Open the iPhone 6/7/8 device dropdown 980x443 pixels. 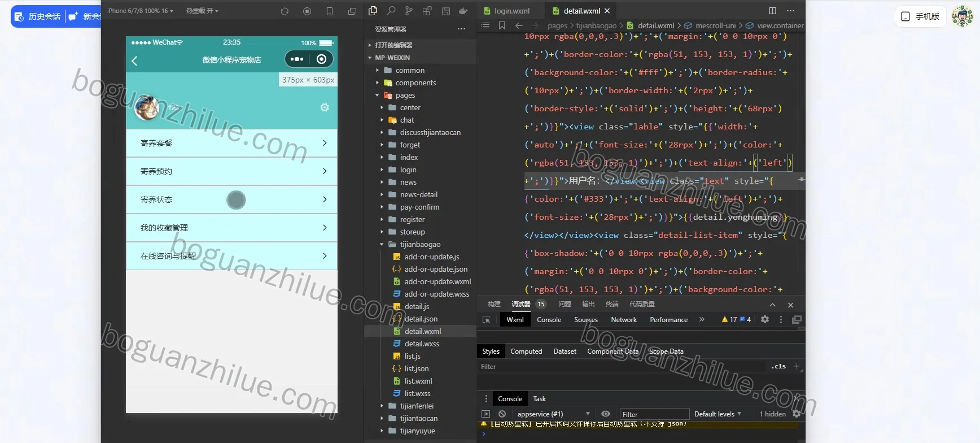[140, 11]
